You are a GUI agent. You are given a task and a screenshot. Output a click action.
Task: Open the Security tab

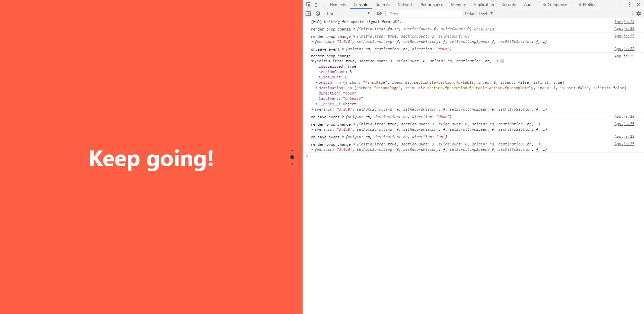tap(509, 5)
